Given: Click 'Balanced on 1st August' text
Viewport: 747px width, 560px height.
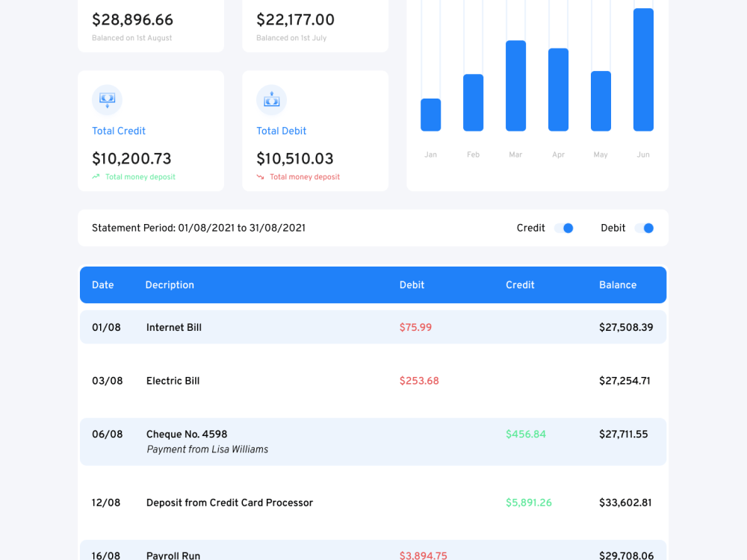Looking at the screenshot, I should pyautogui.click(x=132, y=38).
